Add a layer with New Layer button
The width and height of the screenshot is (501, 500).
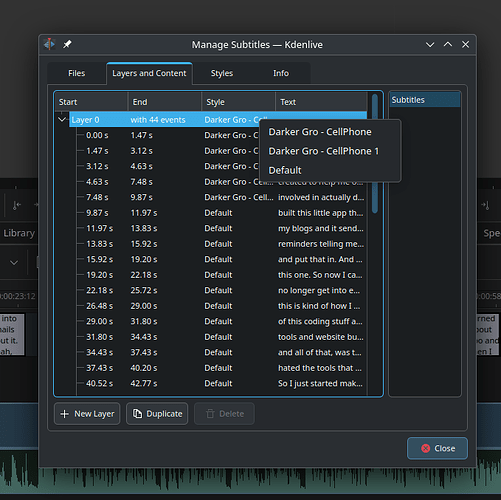[87, 414]
